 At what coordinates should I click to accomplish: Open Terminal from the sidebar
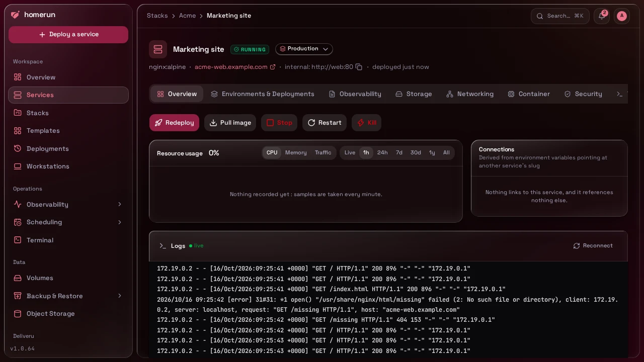pos(68,240)
